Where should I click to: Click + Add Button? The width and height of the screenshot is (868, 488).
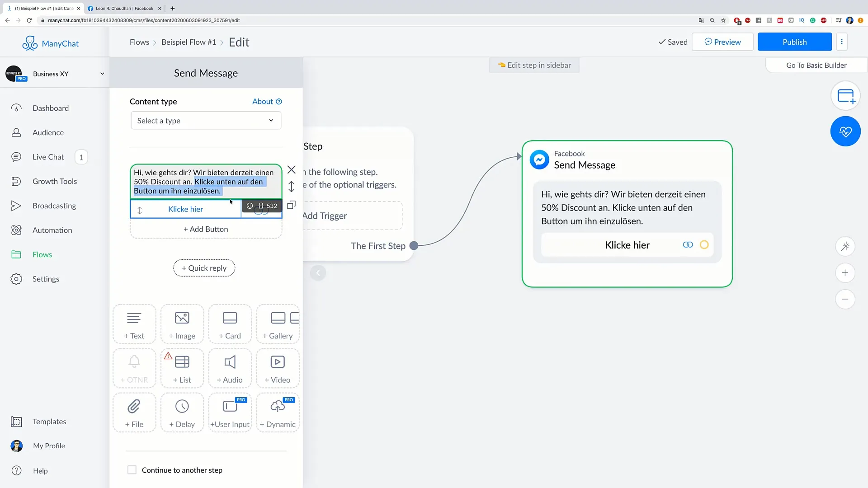tap(206, 229)
